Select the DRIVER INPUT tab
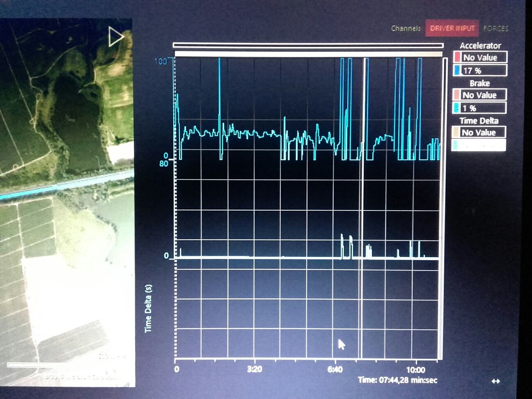 pos(452,28)
